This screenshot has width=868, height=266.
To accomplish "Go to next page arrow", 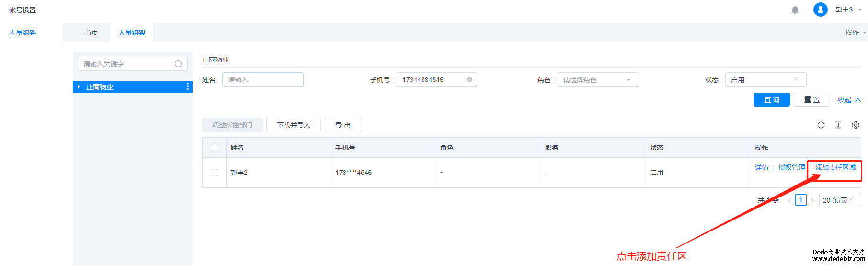I will tap(812, 200).
